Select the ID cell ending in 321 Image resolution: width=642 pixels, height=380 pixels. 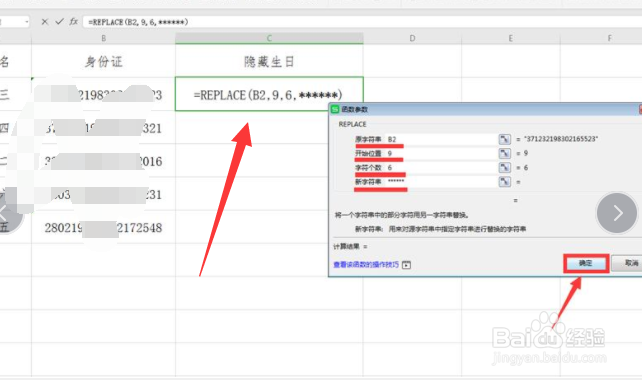[x=104, y=128]
